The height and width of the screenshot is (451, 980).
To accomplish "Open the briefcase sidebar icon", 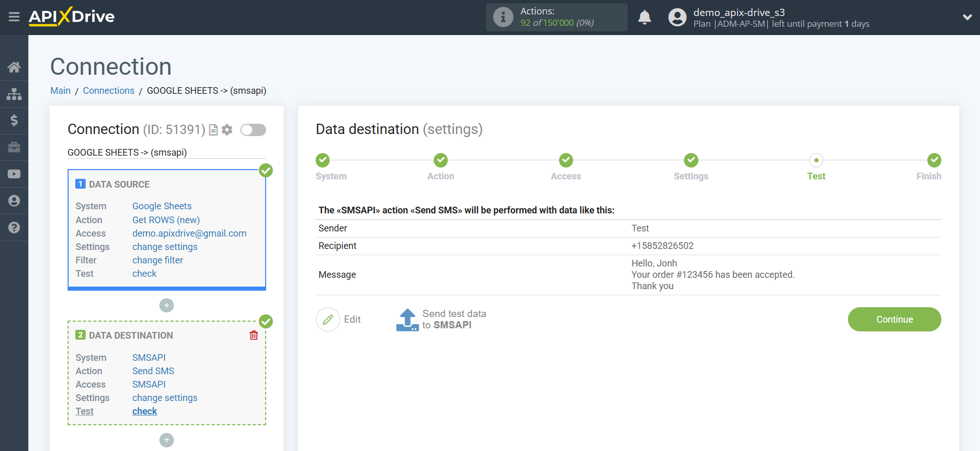I will (x=14, y=147).
